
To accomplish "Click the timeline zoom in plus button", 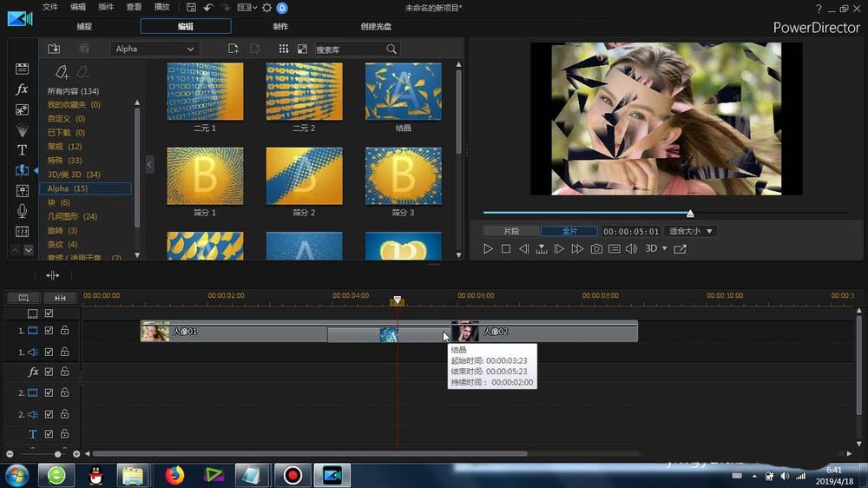I will coord(76,453).
